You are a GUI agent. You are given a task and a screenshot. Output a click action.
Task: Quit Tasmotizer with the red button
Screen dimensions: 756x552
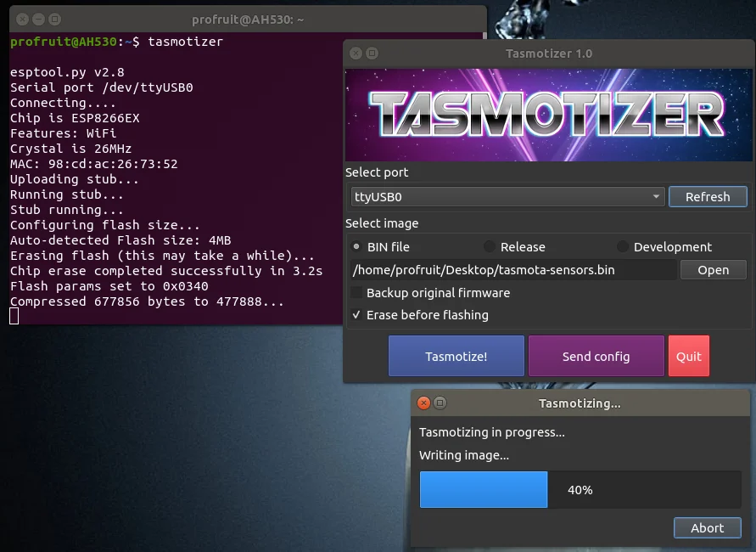[688, 356]
